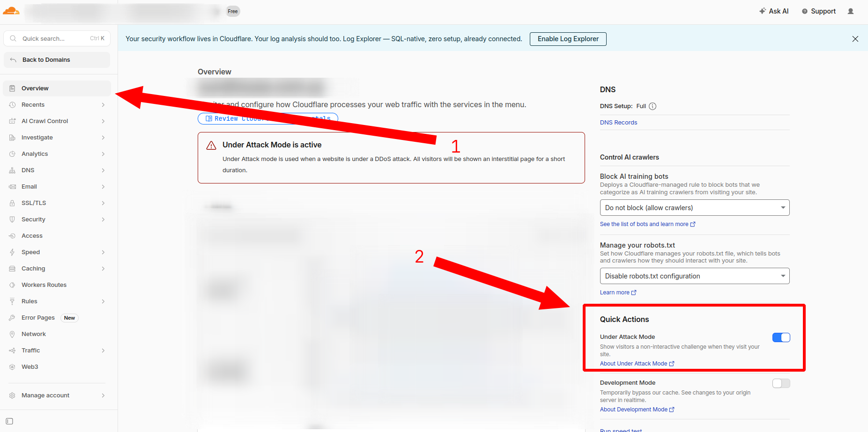Expand the Caching menu chevron
Screen dimensions: 868x432
[x=103, y=269]
